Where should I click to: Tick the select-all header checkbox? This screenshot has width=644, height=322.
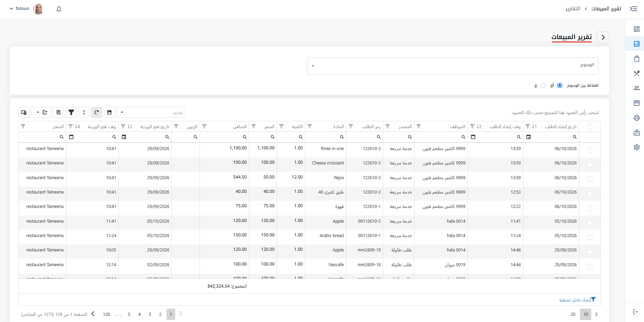click(x=590, y=127)
